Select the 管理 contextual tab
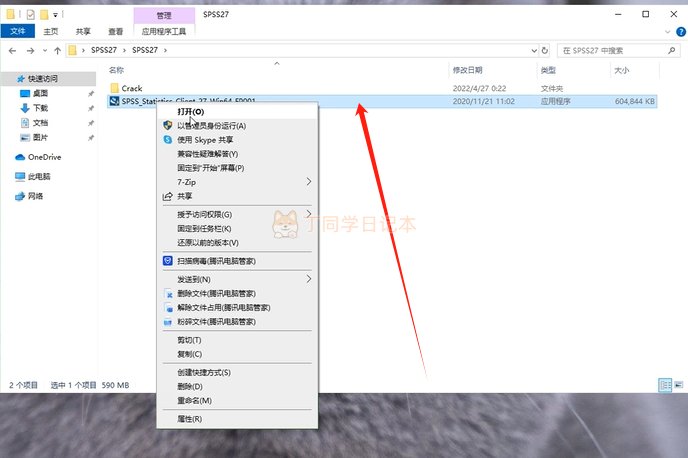The image size is (688, 458). point(164,15)
